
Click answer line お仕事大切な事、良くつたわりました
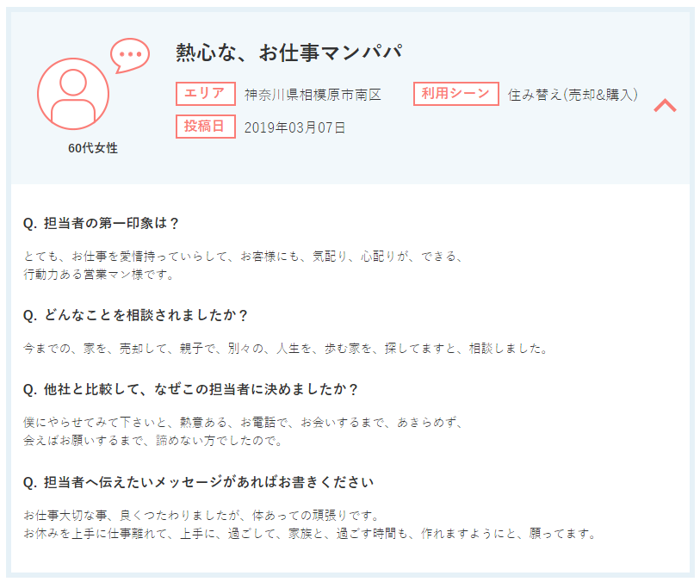pos(201,515)
